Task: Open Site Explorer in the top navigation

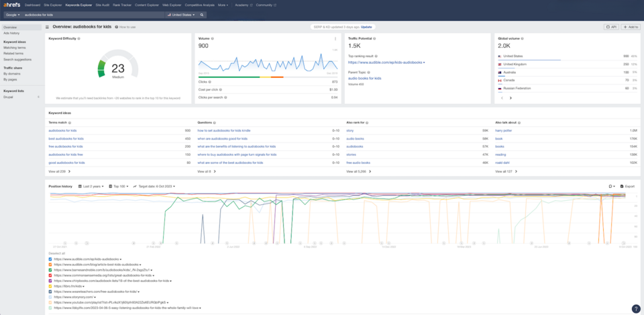Action: (53, 5)
